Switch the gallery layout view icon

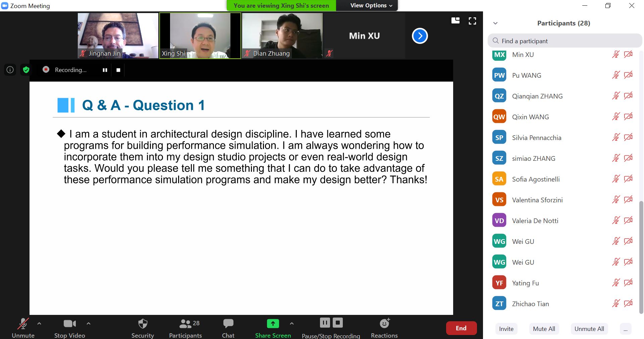click(x=455, y=21)
